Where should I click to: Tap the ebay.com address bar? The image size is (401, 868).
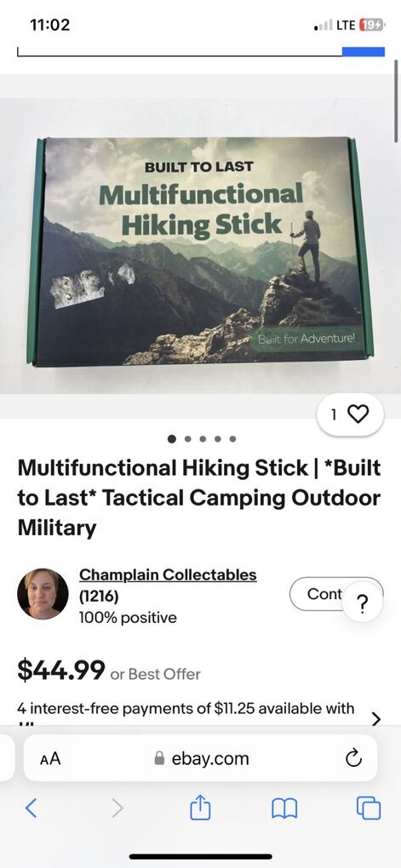point(201,758)
